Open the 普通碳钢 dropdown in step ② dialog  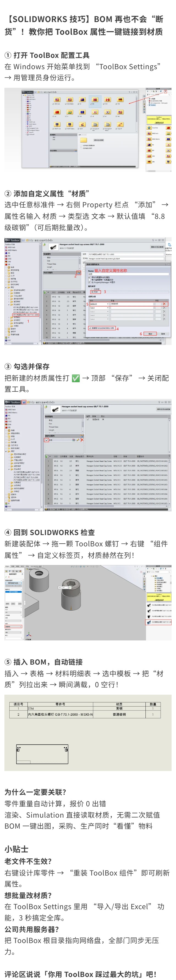[99, 304]
